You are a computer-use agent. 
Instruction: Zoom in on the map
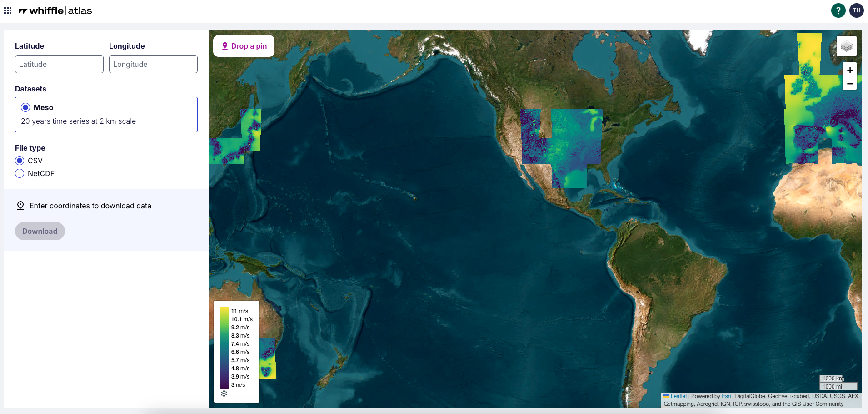point(850,70)
